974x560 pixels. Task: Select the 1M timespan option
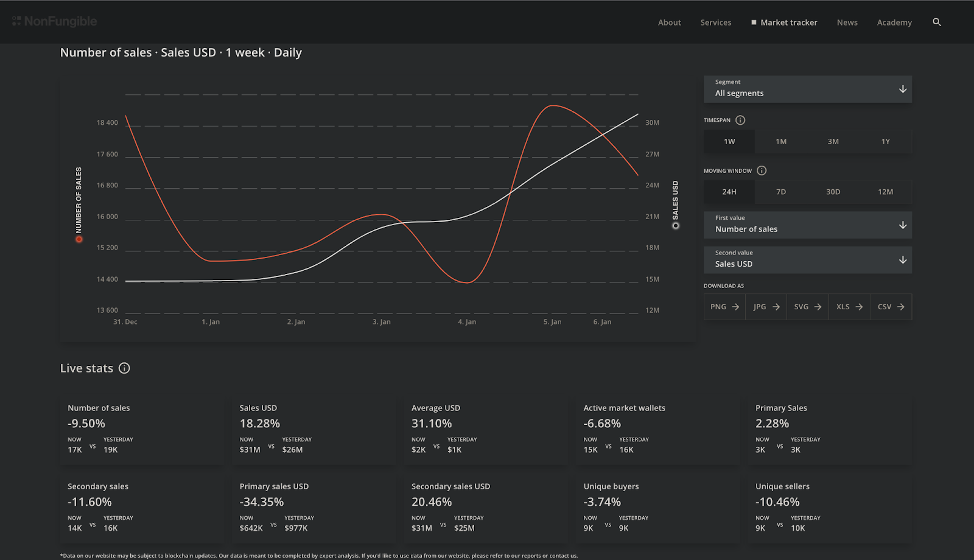tap(781, 141)
